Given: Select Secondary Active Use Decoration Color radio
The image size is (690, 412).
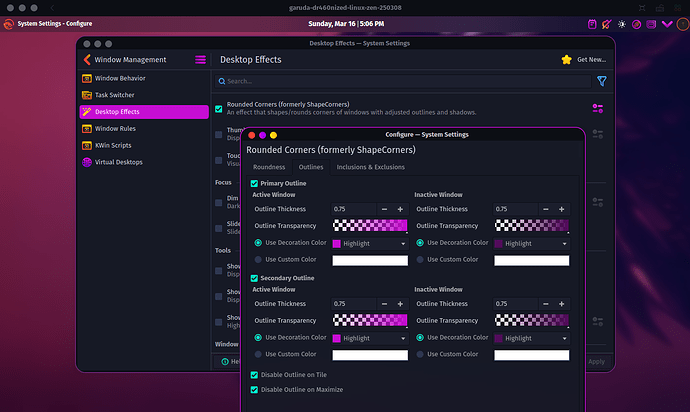Looking at the screenshot, I should click(x=258, y=338).
